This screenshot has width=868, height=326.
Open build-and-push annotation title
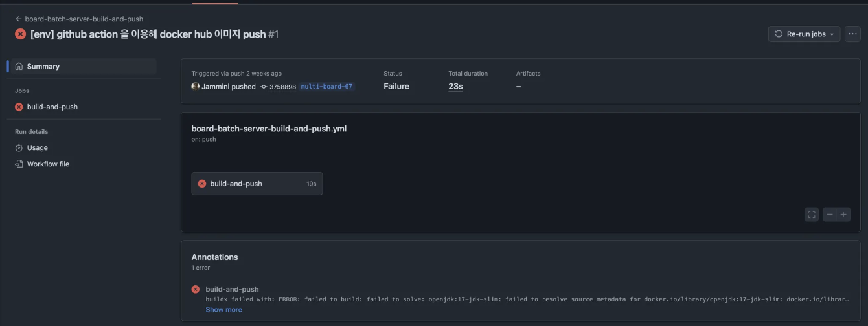pos(232,289)
